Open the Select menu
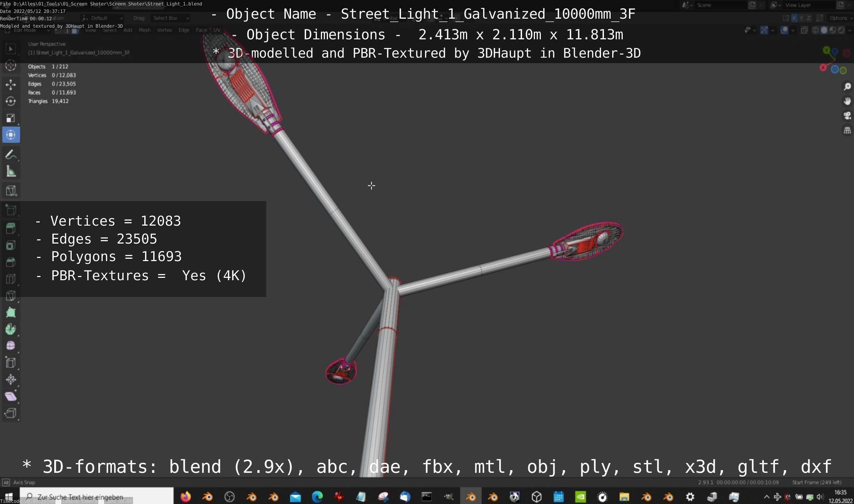Image resolution: width=854 pixels, height=504 pixels. [x=110, y=30]
